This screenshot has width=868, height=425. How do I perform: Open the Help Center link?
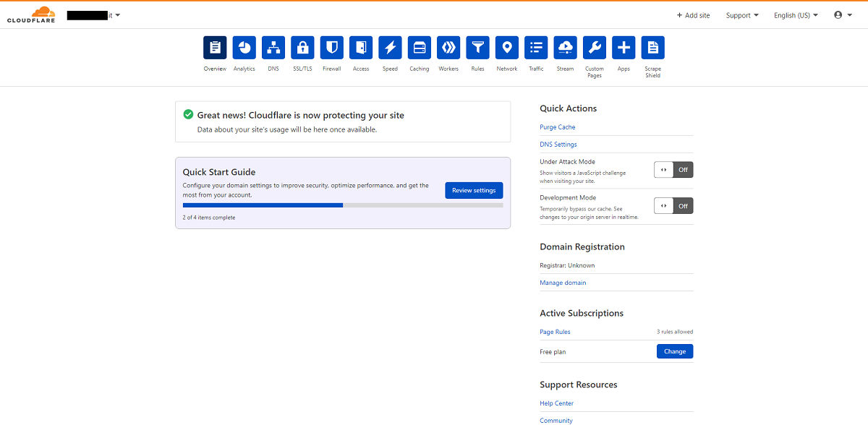[557, 403]
